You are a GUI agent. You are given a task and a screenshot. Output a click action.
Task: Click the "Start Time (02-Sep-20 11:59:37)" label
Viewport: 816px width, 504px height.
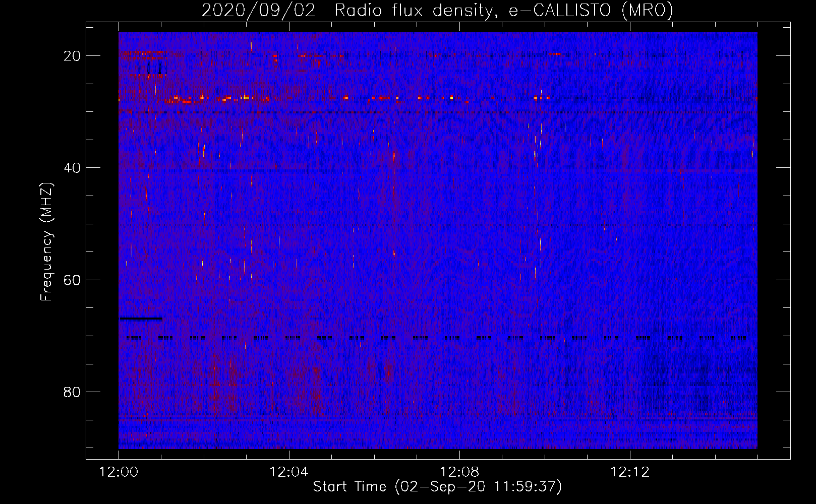pyautogui.click(x=437, y=487)
